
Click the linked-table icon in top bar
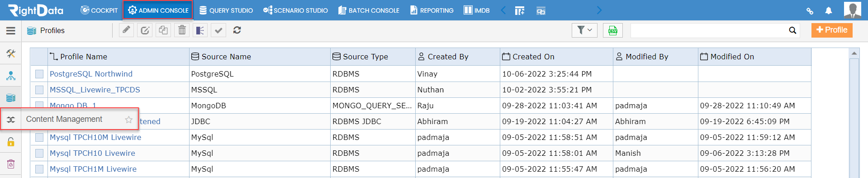click(541, 10)
